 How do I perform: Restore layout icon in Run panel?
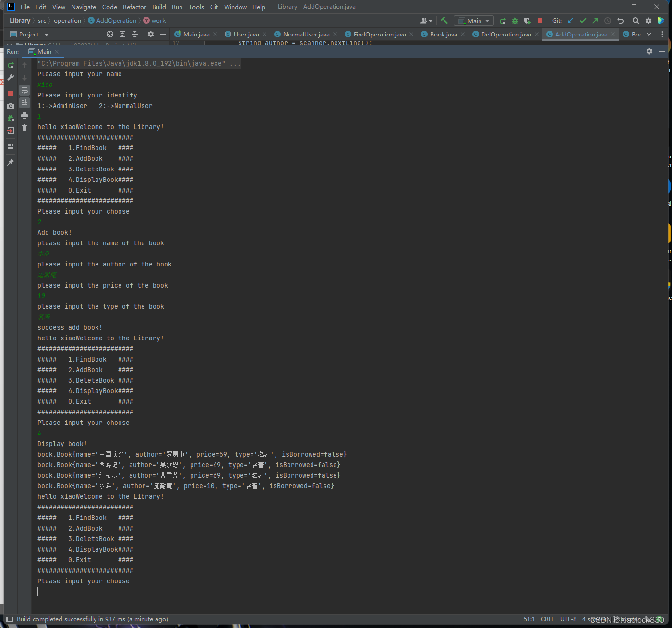point(11,146)
